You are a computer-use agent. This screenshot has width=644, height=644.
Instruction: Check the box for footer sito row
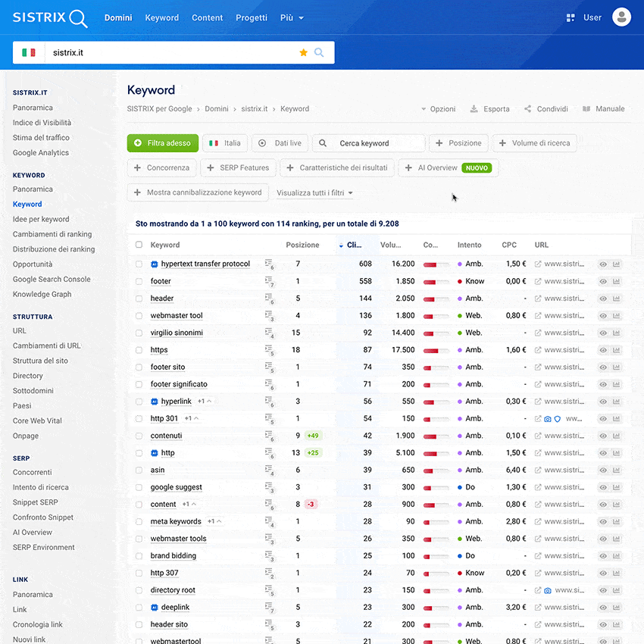139,367
